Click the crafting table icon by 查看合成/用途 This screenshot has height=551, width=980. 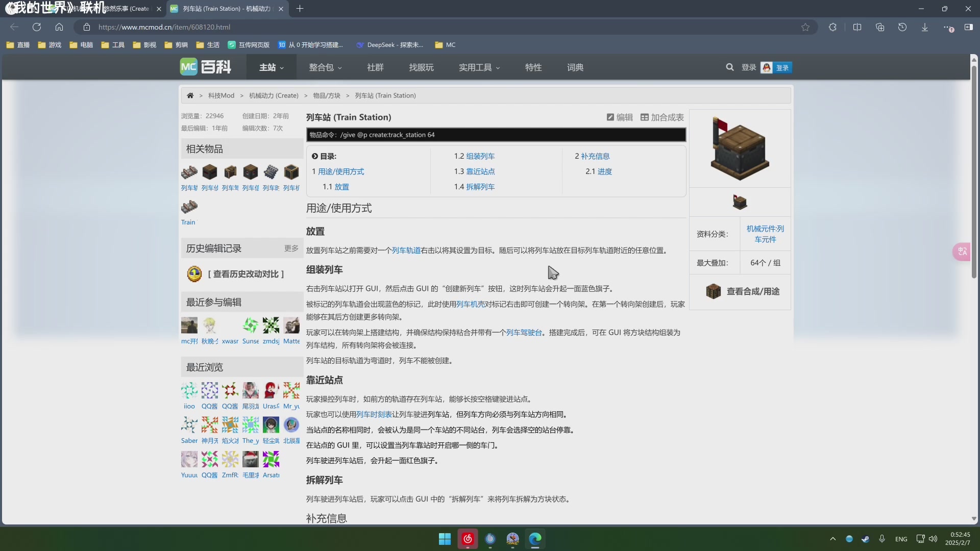[713, 291]
